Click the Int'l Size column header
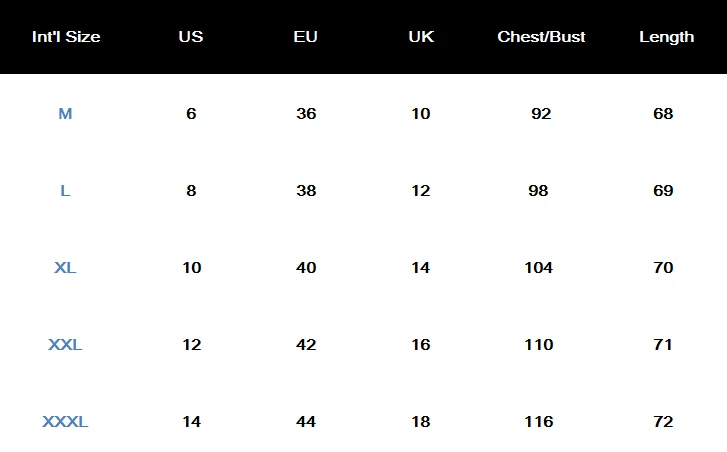Screen dimensions: 727x452 click(66, 37)
